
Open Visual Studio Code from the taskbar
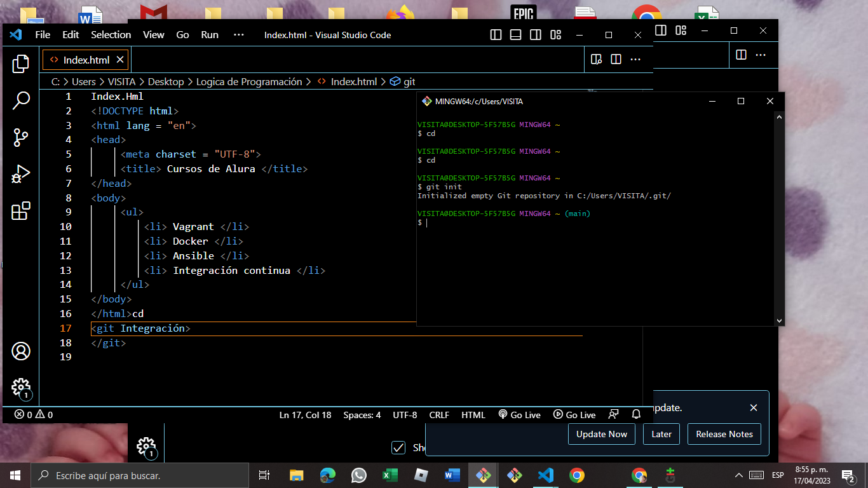[545, 475]
